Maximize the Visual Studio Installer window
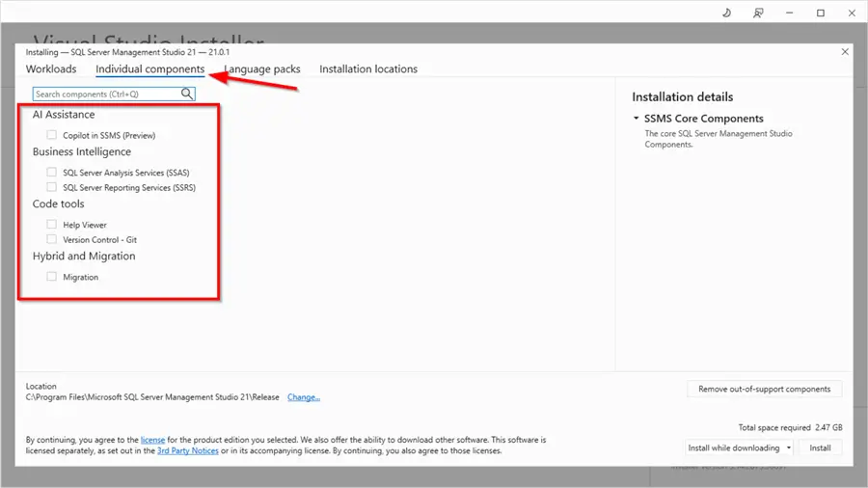This screenshot has height=488, width=868. click(821, 13)
